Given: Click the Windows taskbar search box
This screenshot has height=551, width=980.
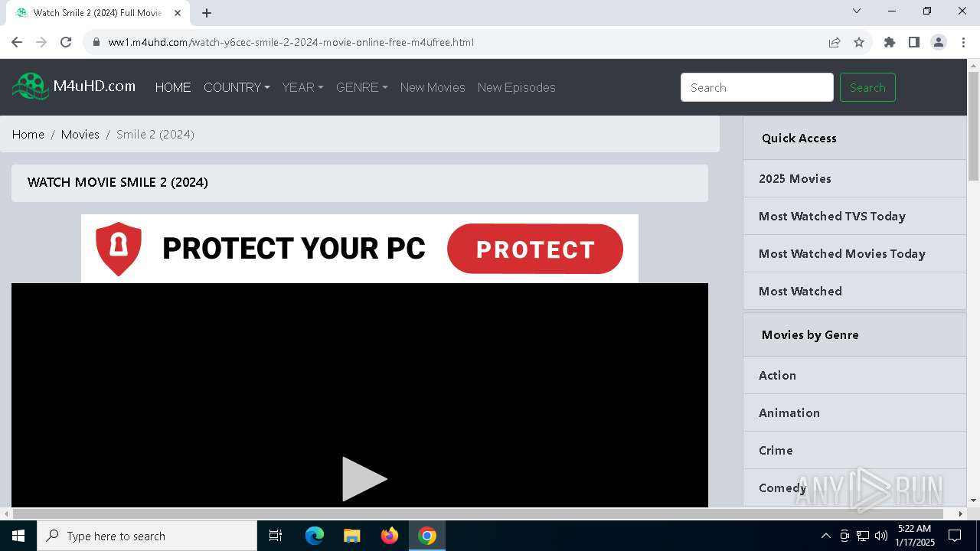Looking at the screenshot, I should (x=147, y=536).
